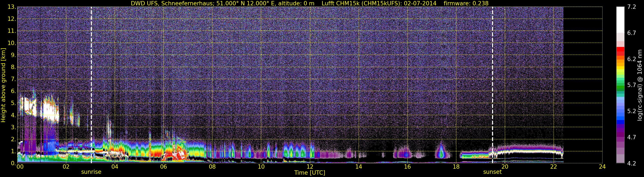Click the "14" tick on the time axis

point(358,167)
